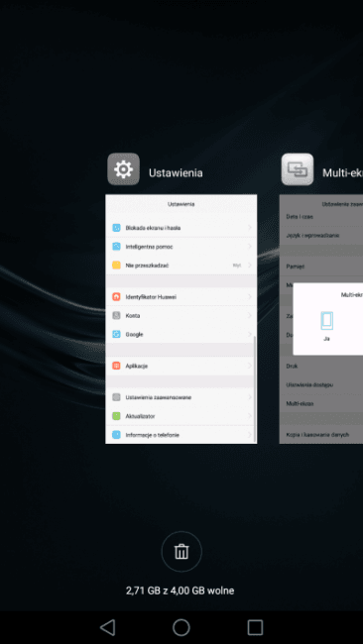Click the Google sync icon
Image resolution: width=363 pixels, height=644 pixels.
coord(116,334)
